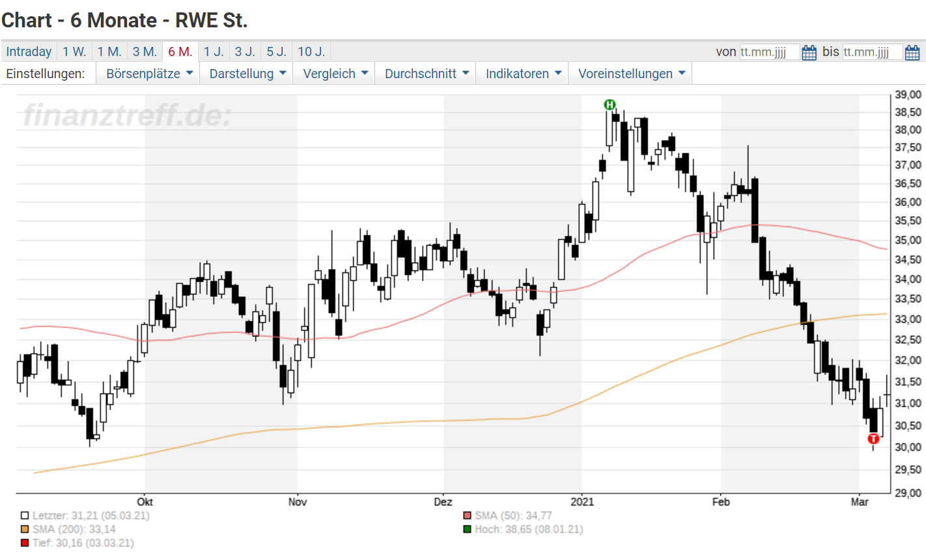The image size is (926, 560).
Task: Click the 'Feb' x-axis label
Action: click(721, 501)
